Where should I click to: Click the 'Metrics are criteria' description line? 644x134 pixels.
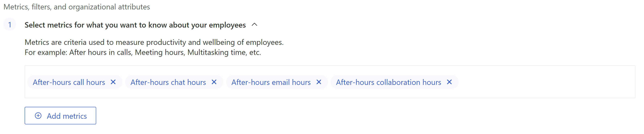154,42
